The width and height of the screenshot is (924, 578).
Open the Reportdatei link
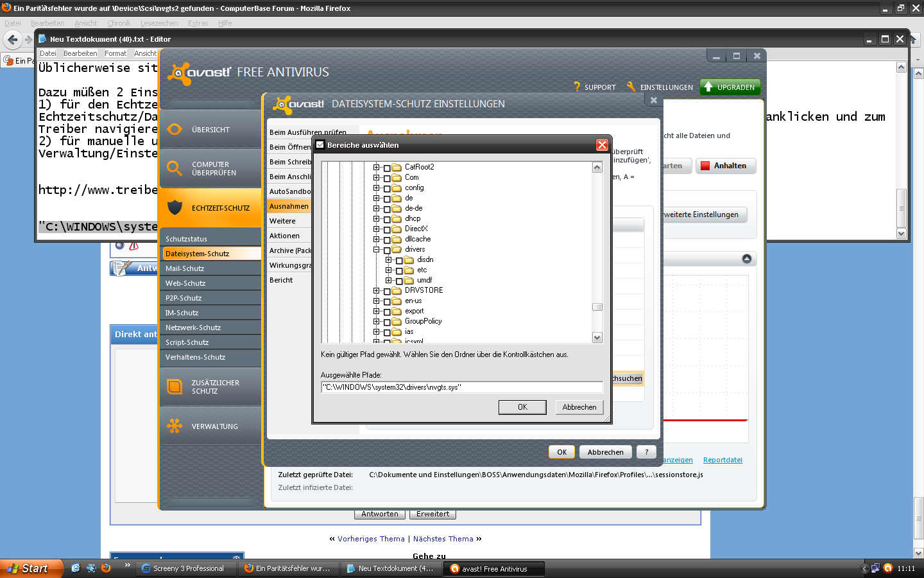723,460
